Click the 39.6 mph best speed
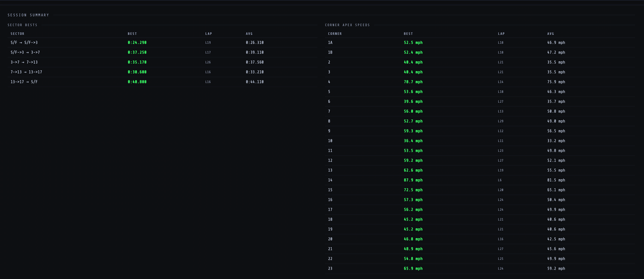This screenshot has height=279, width=644. [x=413, y=102]
